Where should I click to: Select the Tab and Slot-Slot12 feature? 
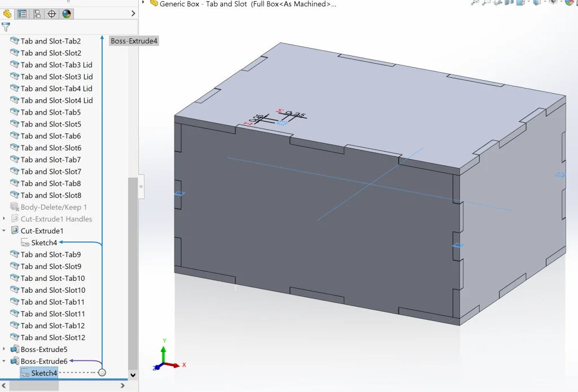(52, 337)
